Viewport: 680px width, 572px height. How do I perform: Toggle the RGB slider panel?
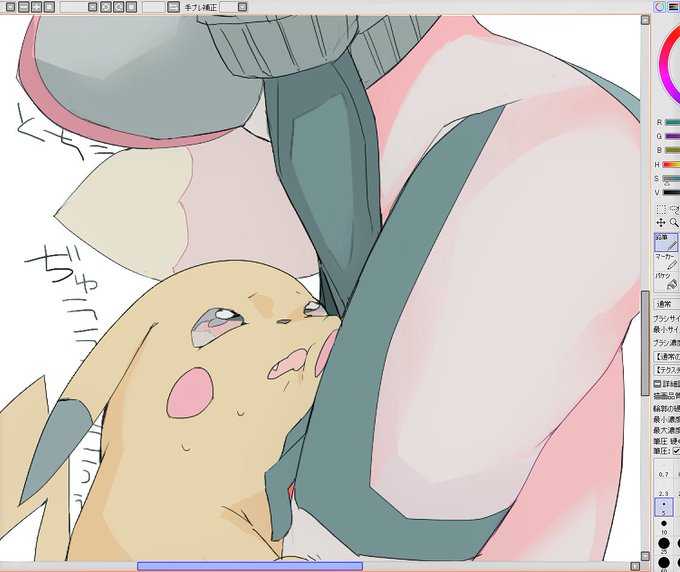point(673,7)
